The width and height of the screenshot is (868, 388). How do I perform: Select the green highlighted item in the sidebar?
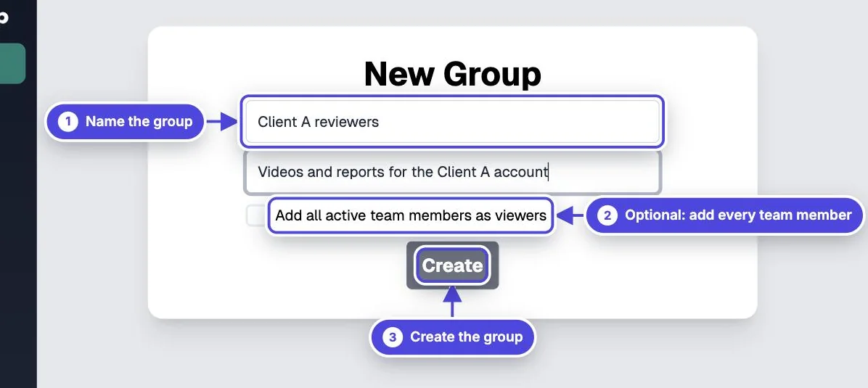tap(12, 64)
